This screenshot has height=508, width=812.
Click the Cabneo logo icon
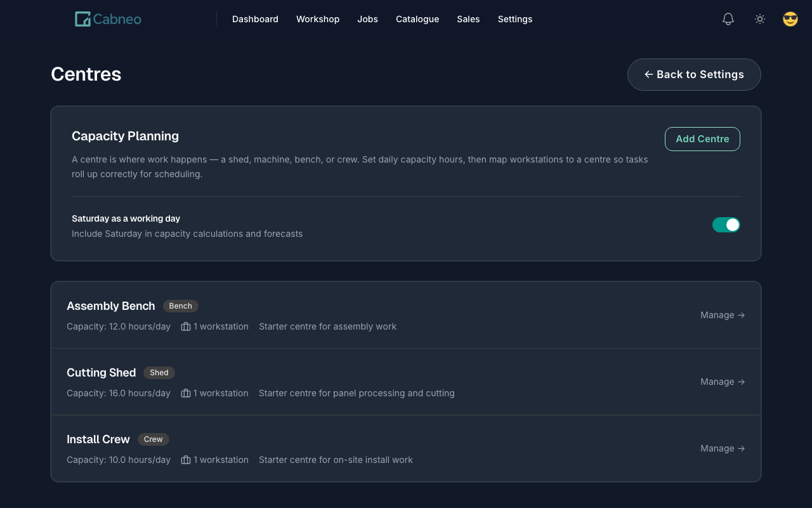[82, 19]
